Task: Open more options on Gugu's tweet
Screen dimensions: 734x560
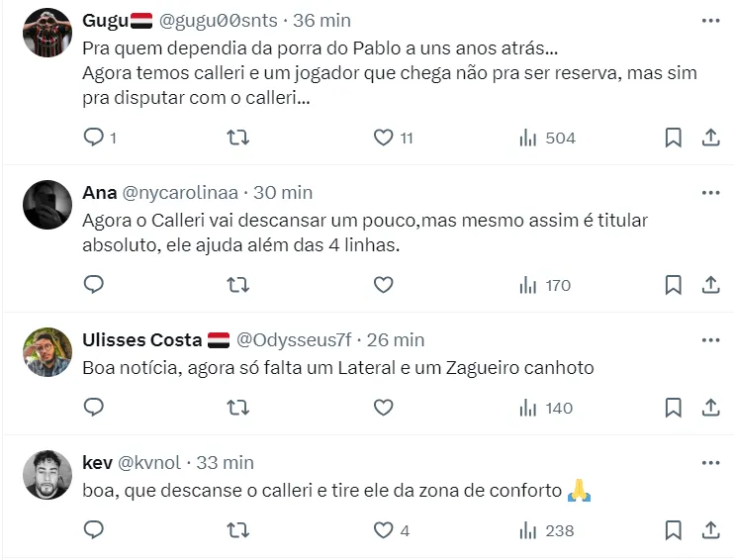Action: pos(710,21)
